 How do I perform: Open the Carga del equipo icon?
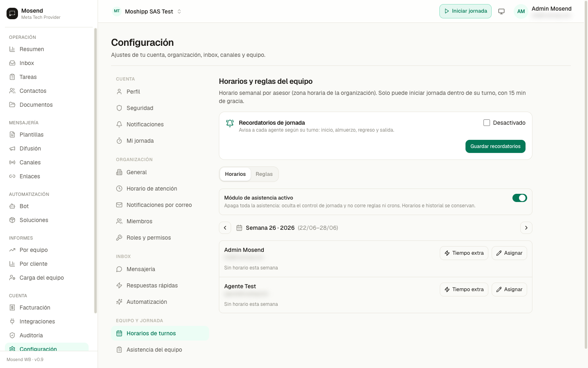click(x=12, y=278)
